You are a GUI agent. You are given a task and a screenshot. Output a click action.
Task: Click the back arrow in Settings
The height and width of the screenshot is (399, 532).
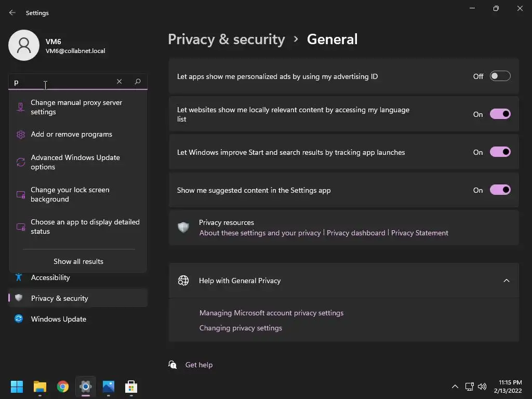[x=12, y=13]
